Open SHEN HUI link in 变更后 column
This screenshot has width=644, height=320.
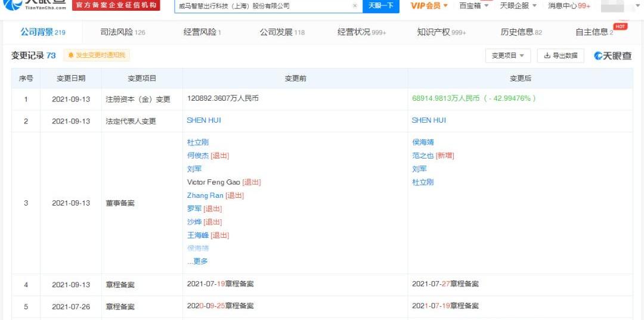click(x=429, y=120)
